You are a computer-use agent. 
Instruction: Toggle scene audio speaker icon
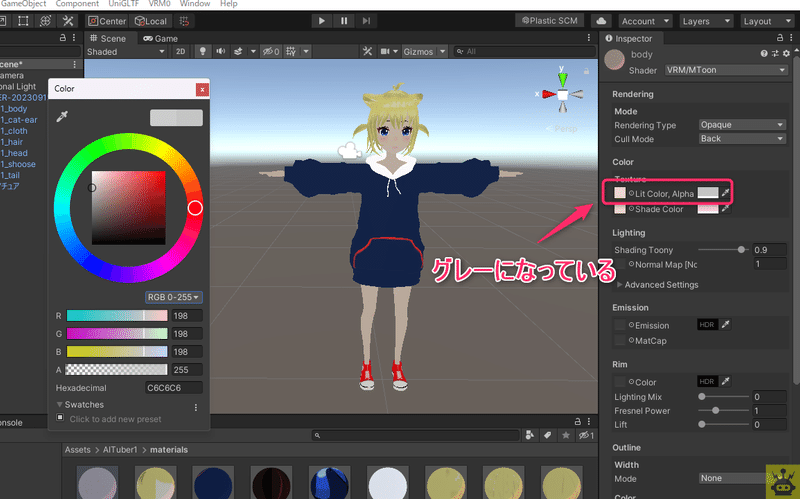[220, 52]
